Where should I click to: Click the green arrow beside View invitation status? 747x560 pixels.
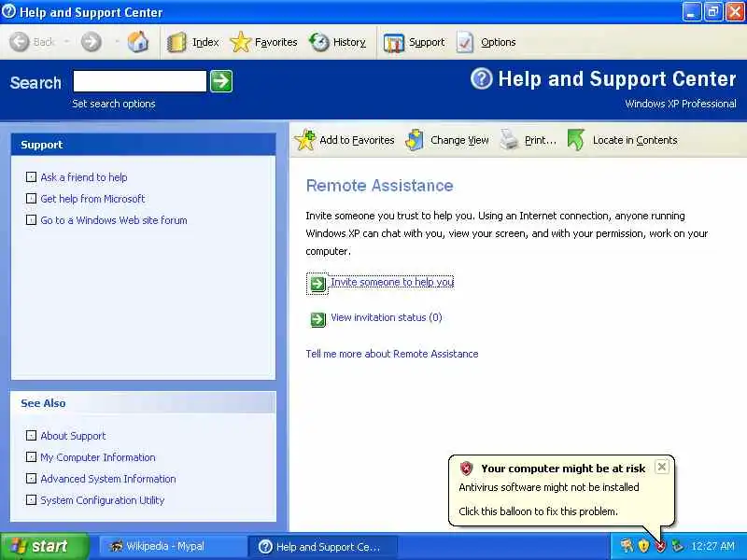point(317,319)
